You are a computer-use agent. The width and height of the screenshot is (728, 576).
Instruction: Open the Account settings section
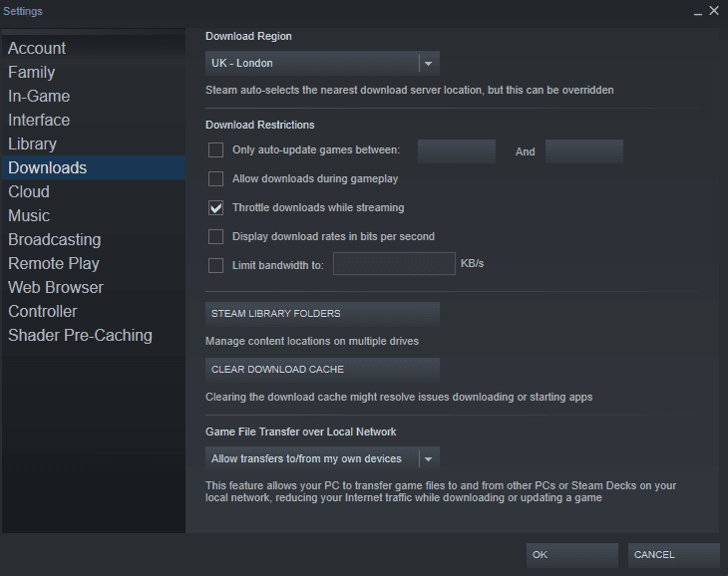tap(37, 48)
